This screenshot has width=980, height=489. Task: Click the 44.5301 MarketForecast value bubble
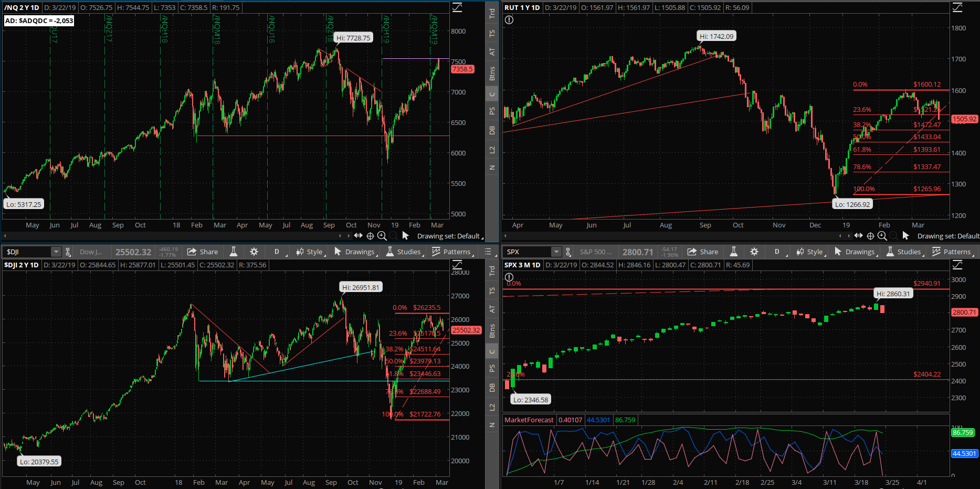(x=964, y=453)
